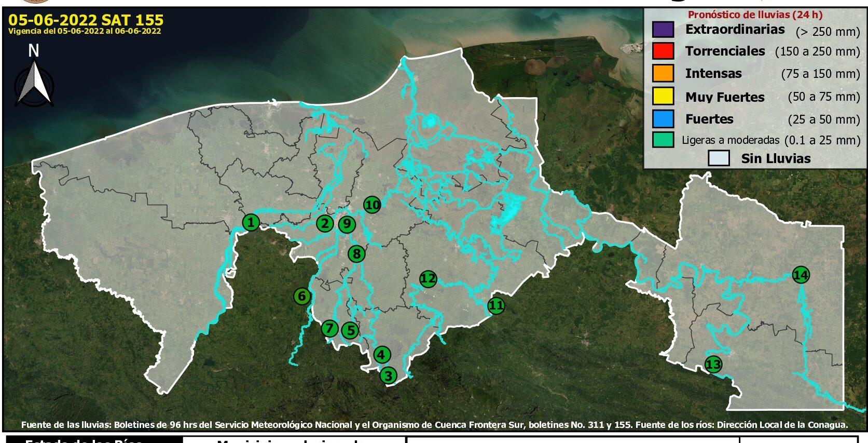The image size is (868, 443).
Task: Select the red Torrenciales color box
Action: coord(663,51)
